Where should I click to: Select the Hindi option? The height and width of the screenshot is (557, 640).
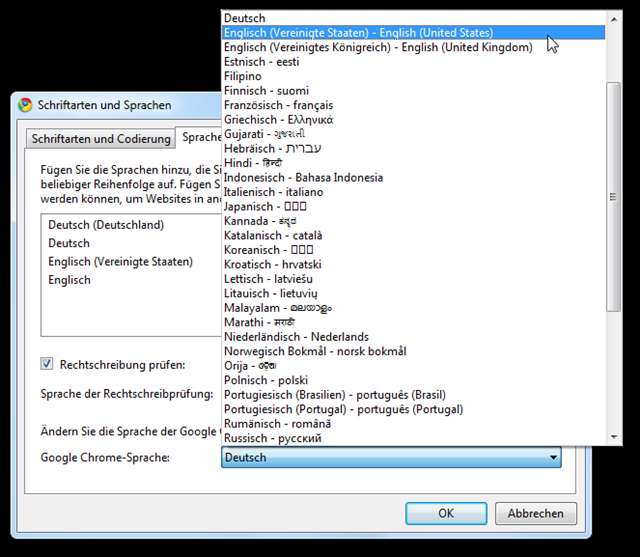tap(413, 163)
